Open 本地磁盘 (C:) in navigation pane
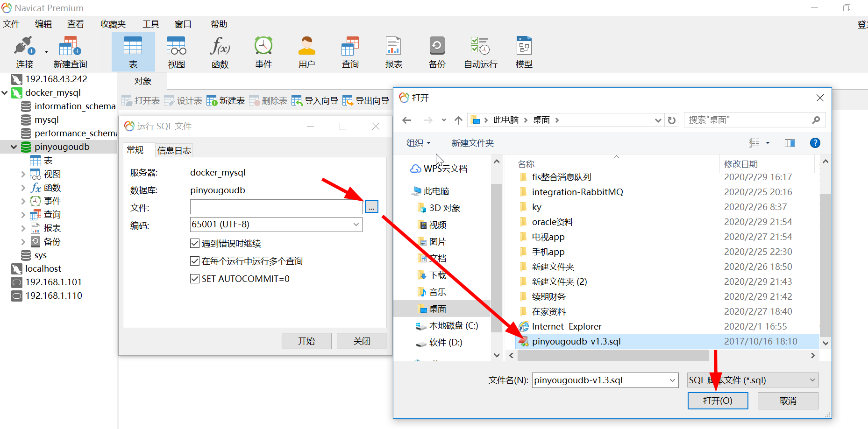The height and width of the screenshot is (429, 868). 447,325
